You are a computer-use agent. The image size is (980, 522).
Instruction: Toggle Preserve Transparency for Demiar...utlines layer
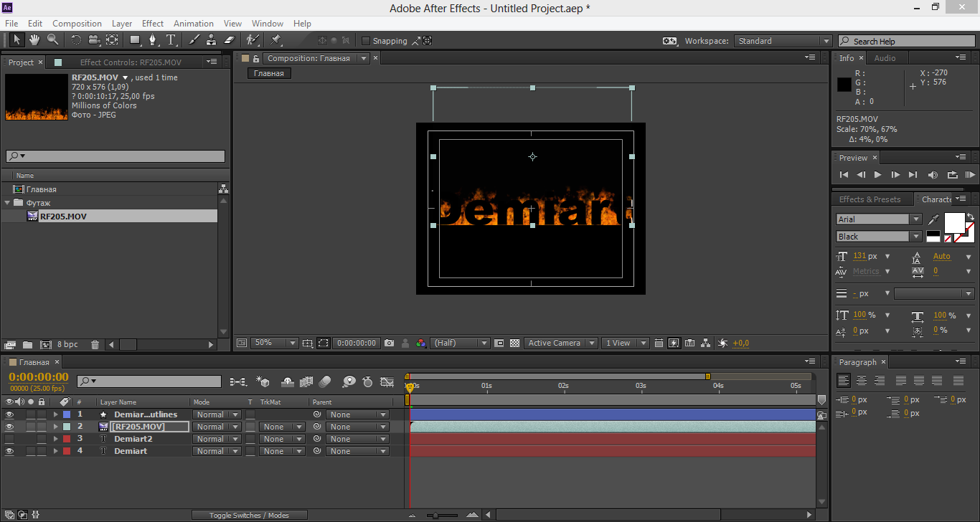coord(250,414)
